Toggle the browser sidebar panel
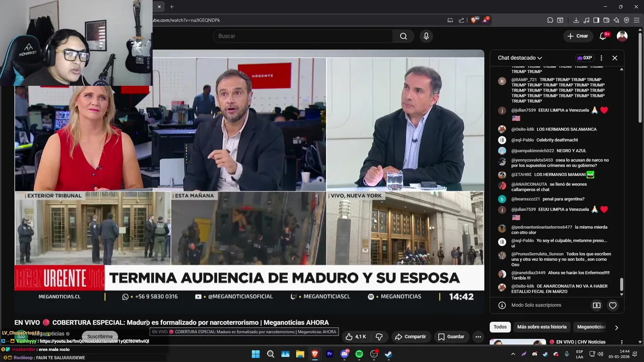 596,20
